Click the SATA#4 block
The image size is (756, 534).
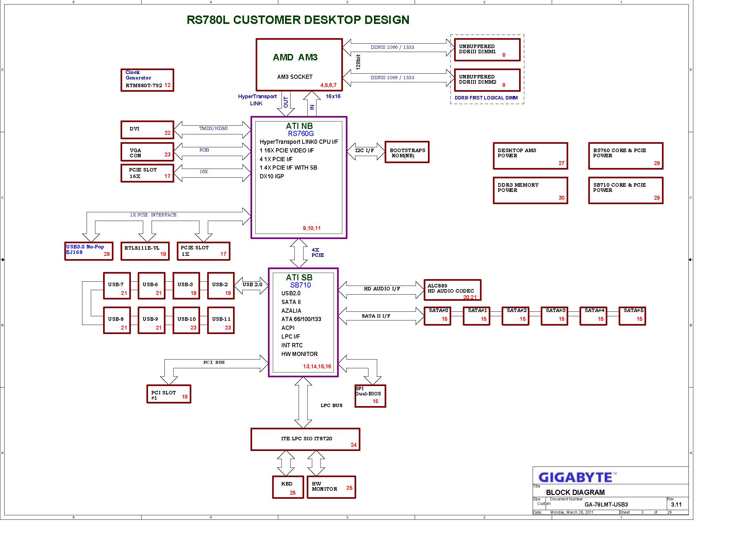click(593, 316)
